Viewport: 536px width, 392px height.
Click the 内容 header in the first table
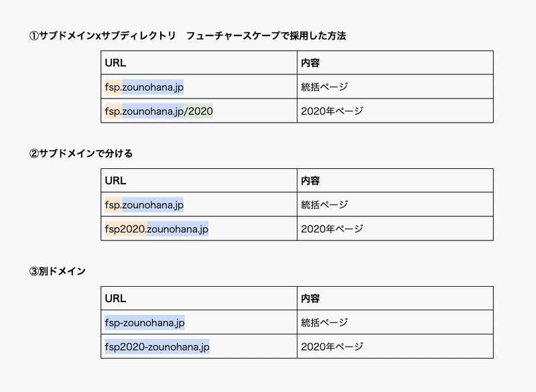tap(310, 63)
